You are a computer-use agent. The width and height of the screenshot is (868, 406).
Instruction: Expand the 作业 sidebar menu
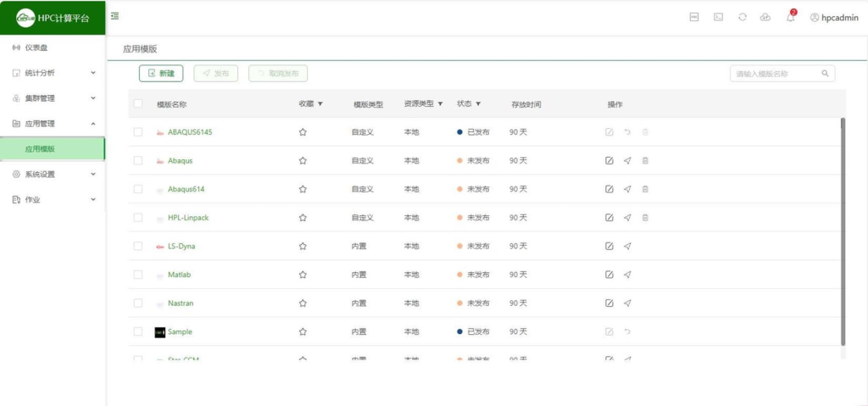click(53, 199)
